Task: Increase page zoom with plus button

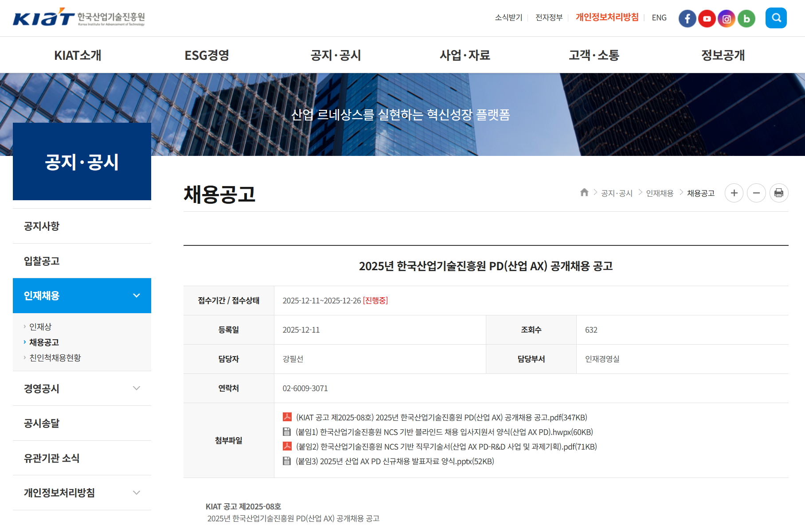Action: tap(734, 193)
